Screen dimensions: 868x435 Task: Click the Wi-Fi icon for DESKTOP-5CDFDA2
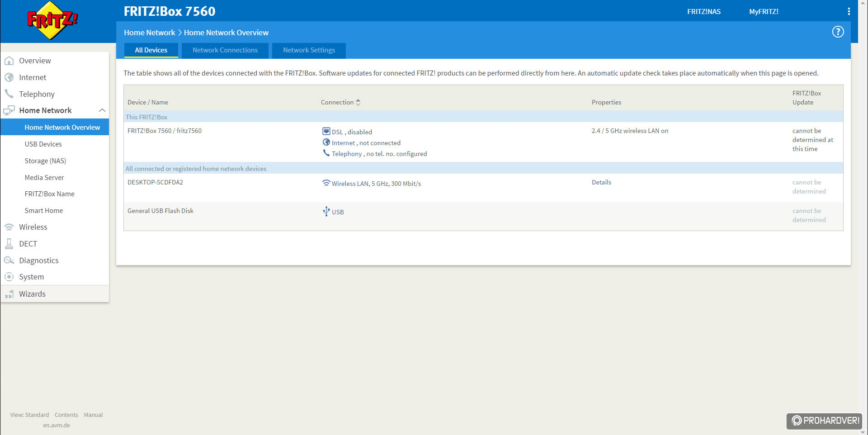point(326,183)
